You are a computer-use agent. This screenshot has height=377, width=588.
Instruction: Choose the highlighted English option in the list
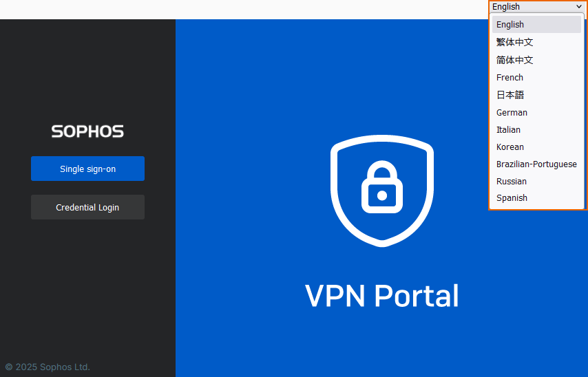pyautogui.click(x=510, y=25)
